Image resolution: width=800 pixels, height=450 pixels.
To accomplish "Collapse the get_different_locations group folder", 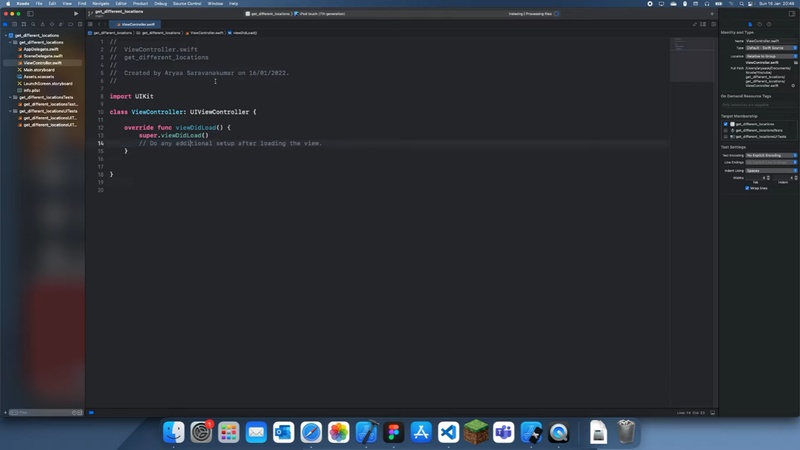I will tap(10, 42).
